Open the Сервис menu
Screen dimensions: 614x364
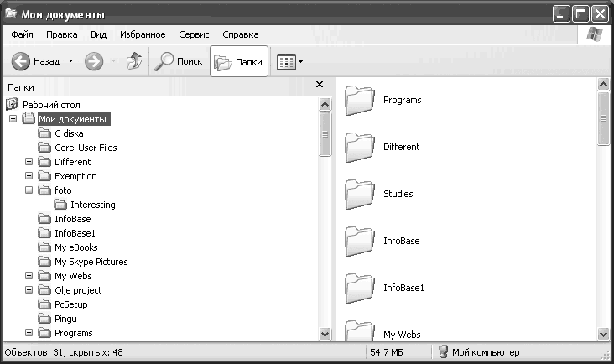click(x=194, y=34)
